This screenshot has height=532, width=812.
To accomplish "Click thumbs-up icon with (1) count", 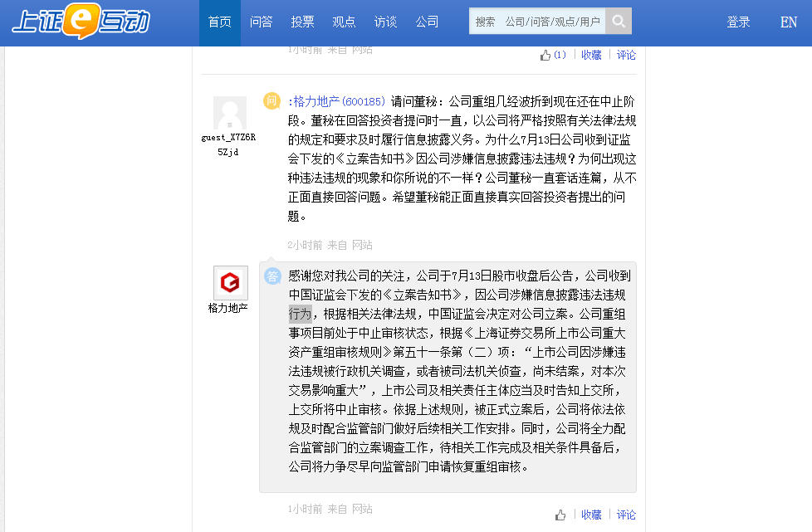I will pyautogui.click(x=553, y=55).
